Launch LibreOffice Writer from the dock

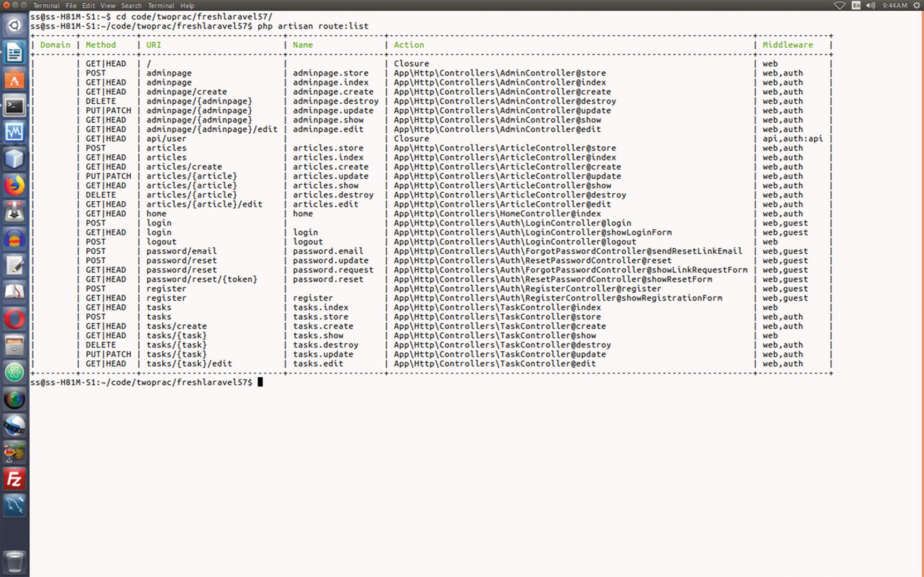(x=14, y=52)
